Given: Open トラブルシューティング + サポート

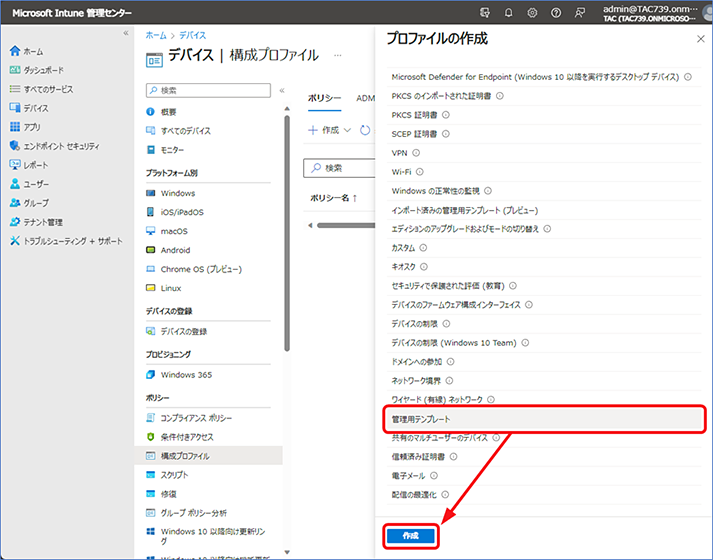Looking at the screenshot, I should pos(66,241).
